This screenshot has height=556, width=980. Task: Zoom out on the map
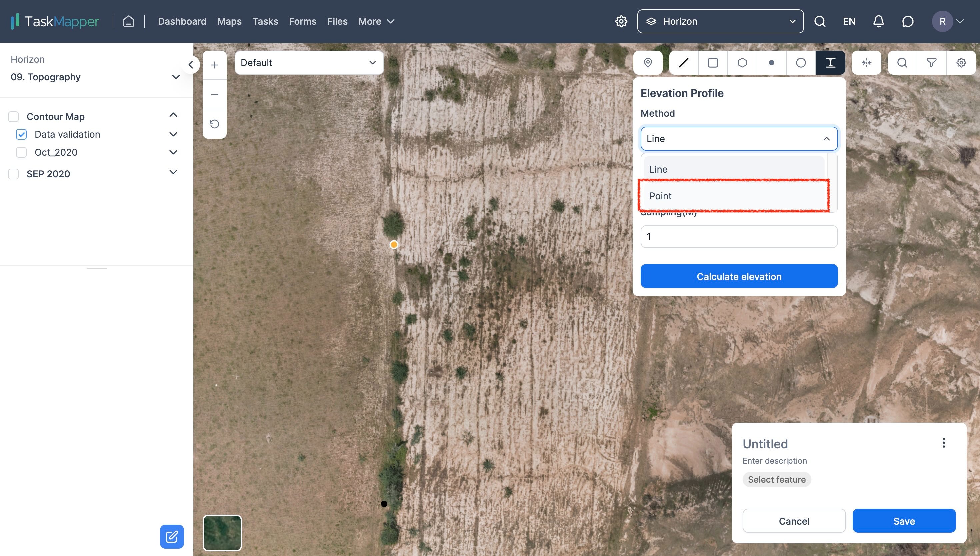tap(215, 94)
